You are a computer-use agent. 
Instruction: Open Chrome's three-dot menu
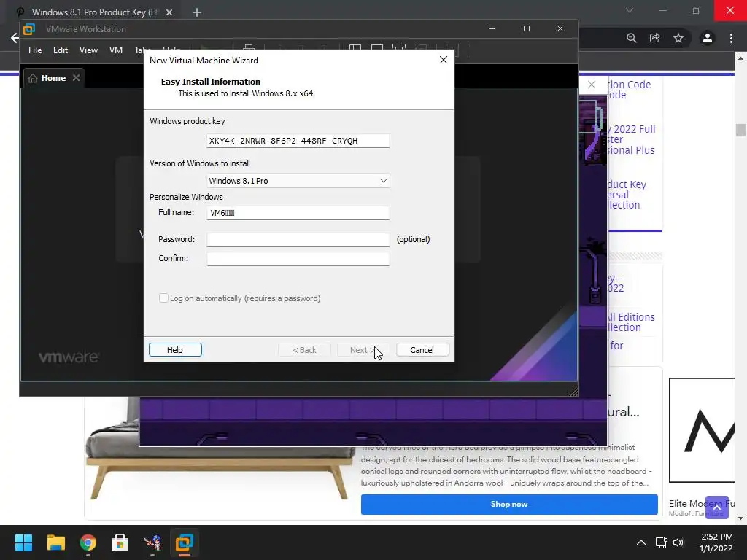click(731, 38)
